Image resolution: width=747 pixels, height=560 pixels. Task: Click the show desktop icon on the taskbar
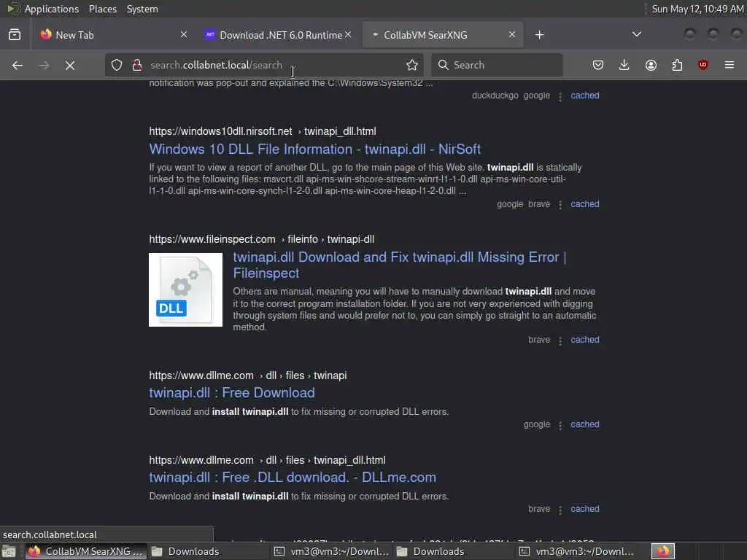pos(9,551)
